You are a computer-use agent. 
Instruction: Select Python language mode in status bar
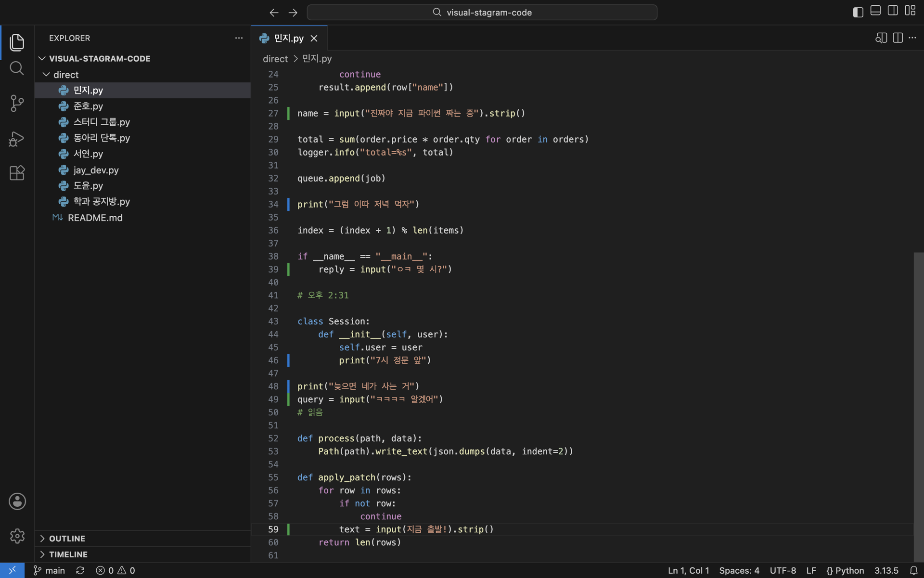[845, 570]
